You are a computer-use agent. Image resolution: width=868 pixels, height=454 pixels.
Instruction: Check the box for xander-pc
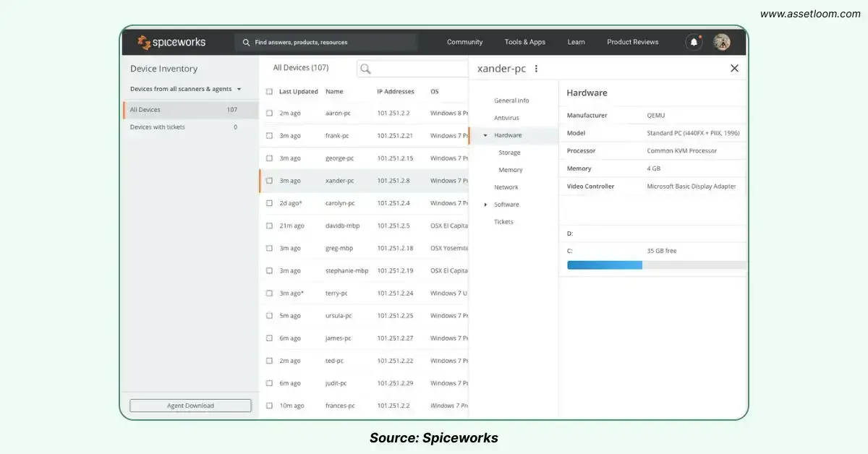tap(269, 181)
